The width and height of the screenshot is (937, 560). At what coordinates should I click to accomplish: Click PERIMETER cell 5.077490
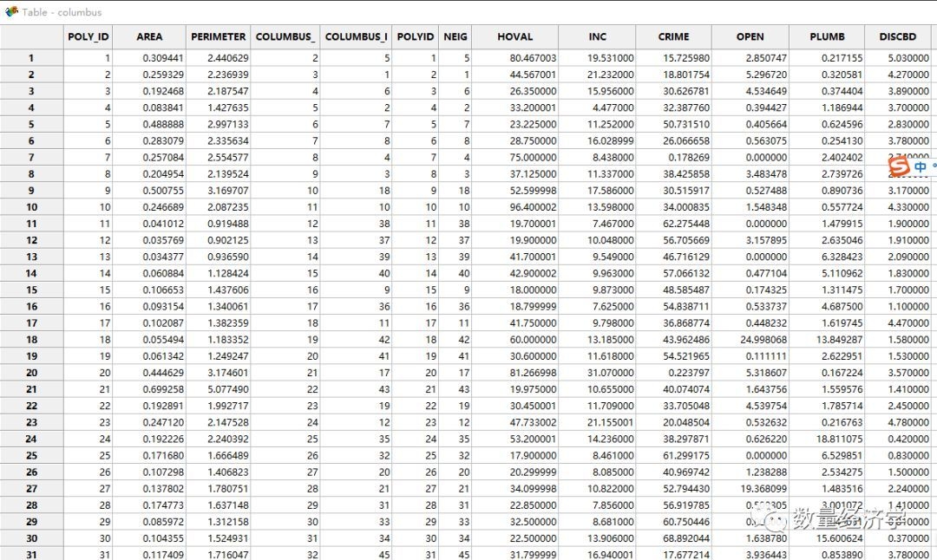[x=218, y=389]
